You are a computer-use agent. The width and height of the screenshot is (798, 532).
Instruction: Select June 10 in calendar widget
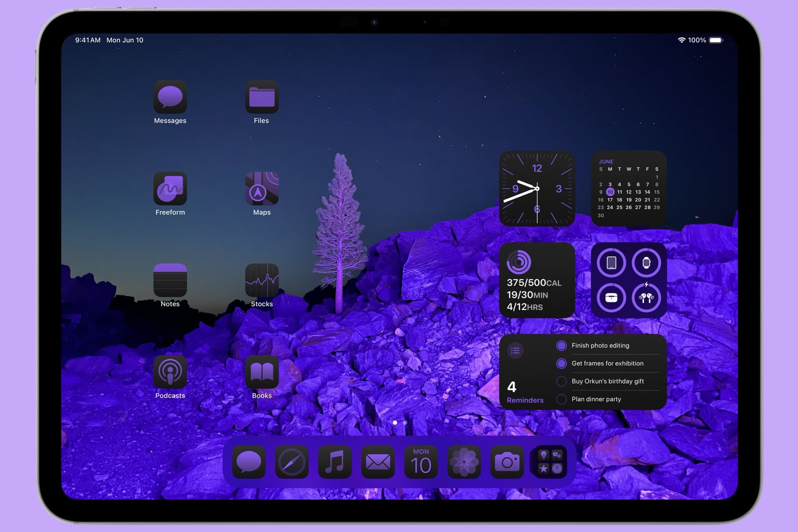pos(610,192)
